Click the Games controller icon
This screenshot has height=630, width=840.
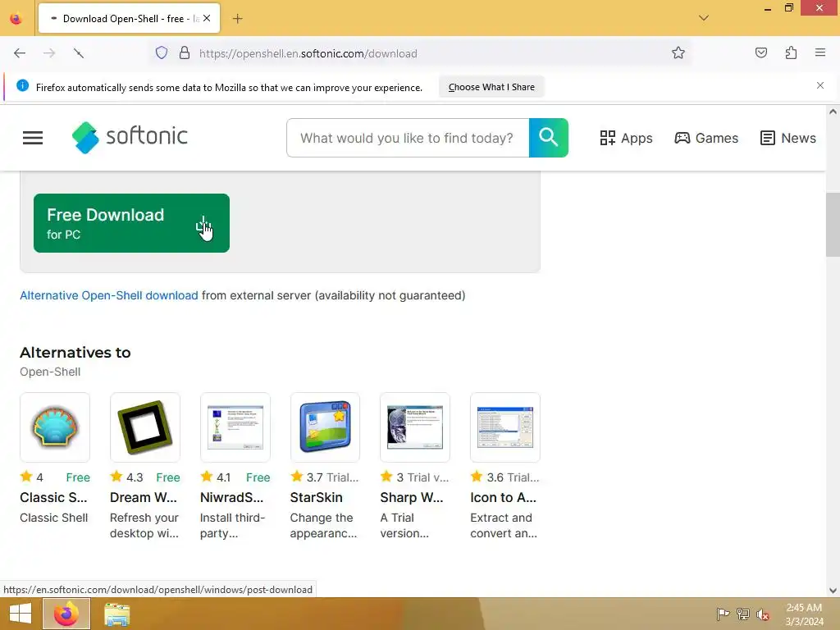pos(682,138)
